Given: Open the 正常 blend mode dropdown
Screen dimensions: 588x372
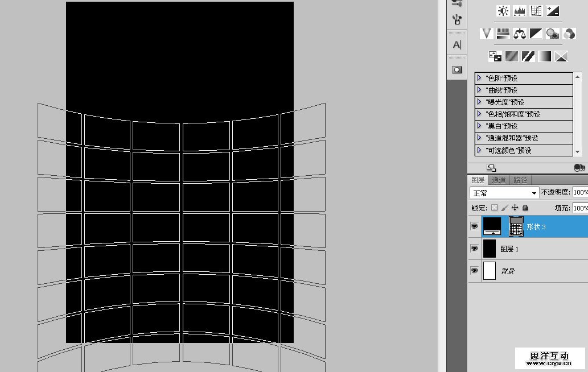Looking at the screenshot, I should tap(504, 193).
